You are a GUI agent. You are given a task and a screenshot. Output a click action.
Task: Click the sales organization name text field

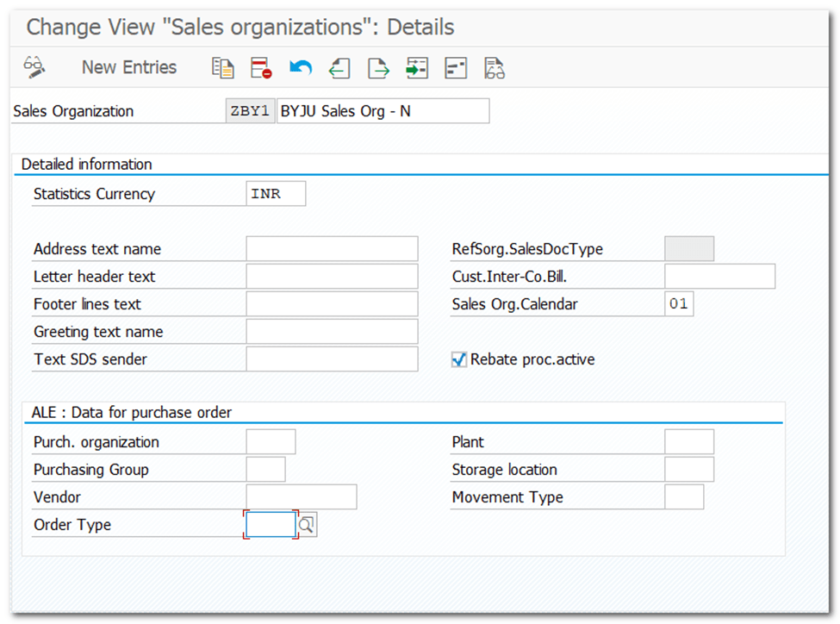click(383, 111)
